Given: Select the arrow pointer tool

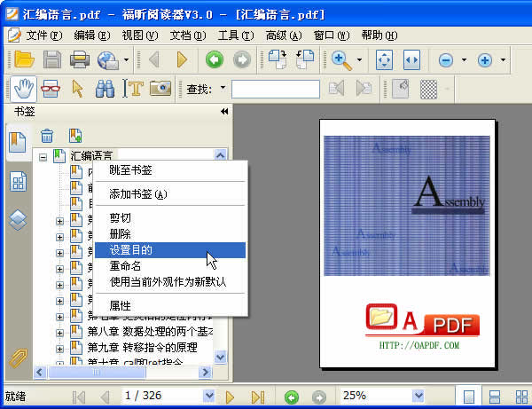Looking at the screenshot, I should click(78, 89).
